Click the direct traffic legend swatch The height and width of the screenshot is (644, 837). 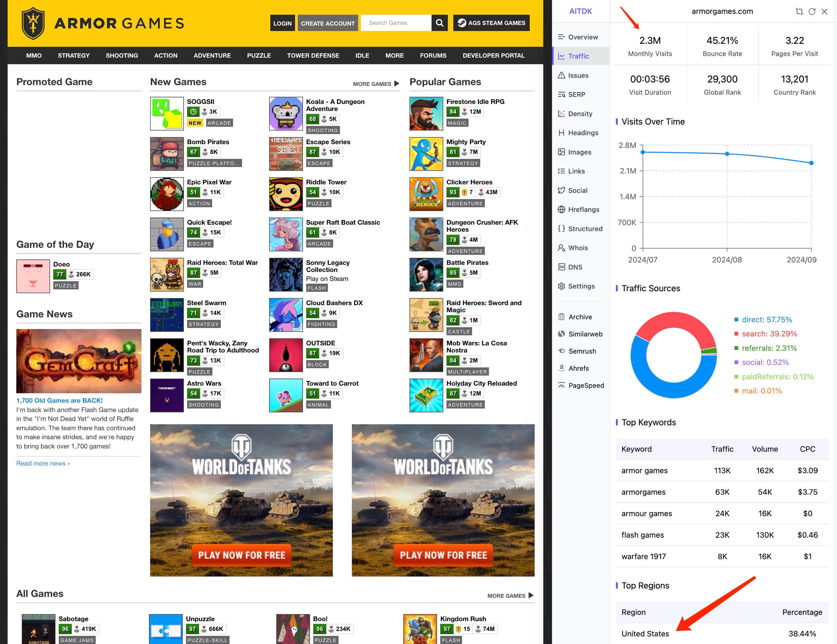736,320
